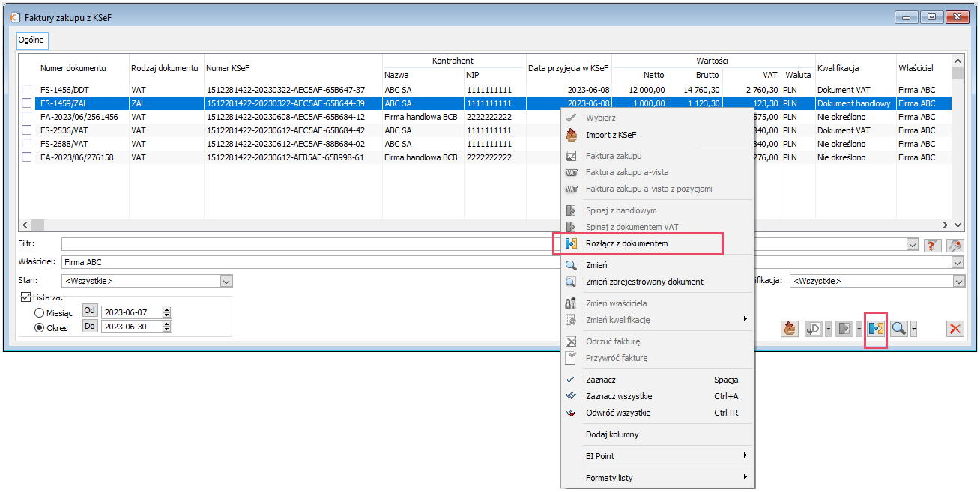Screen dimensions: 980x492
Task: Click the vertical scrollbar down arrow
Action: click(x=958, y=225)
